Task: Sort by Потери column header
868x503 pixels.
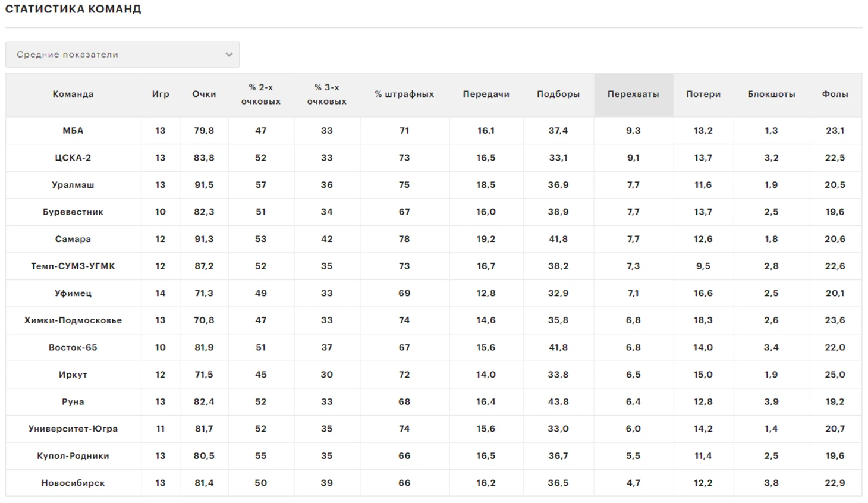Action: 703,94
